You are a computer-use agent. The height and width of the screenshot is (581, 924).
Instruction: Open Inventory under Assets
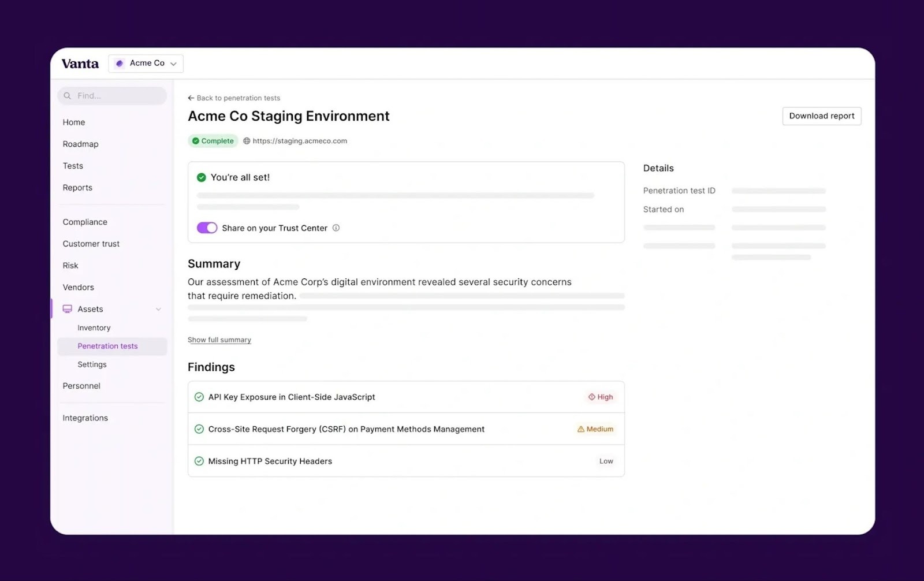coord(94,328)
